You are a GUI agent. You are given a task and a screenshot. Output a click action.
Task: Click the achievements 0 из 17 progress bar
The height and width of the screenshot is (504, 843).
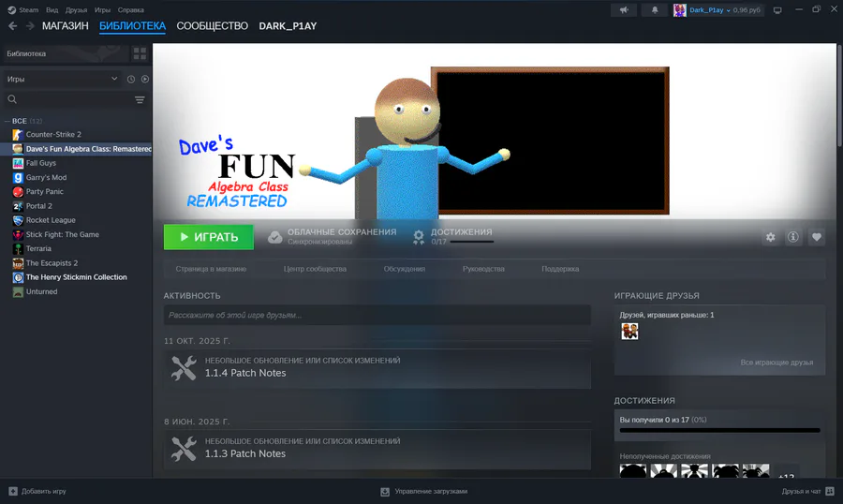(x=719, y=430)
